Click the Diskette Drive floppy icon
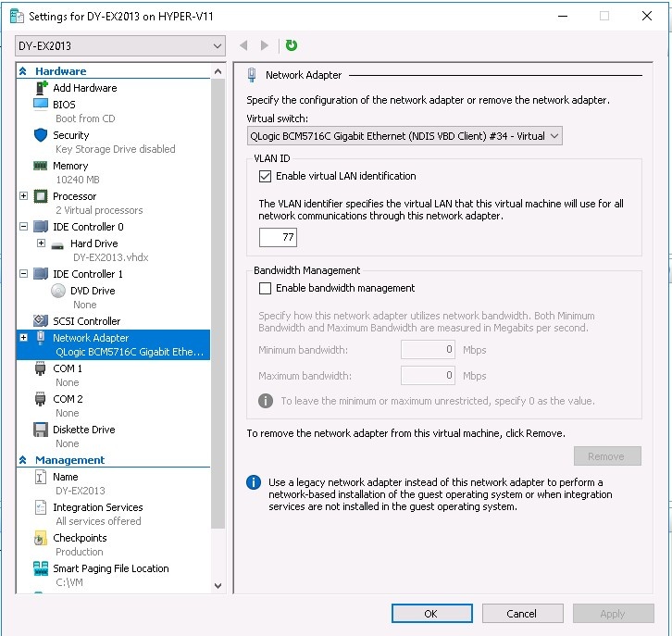 (41, 430)
